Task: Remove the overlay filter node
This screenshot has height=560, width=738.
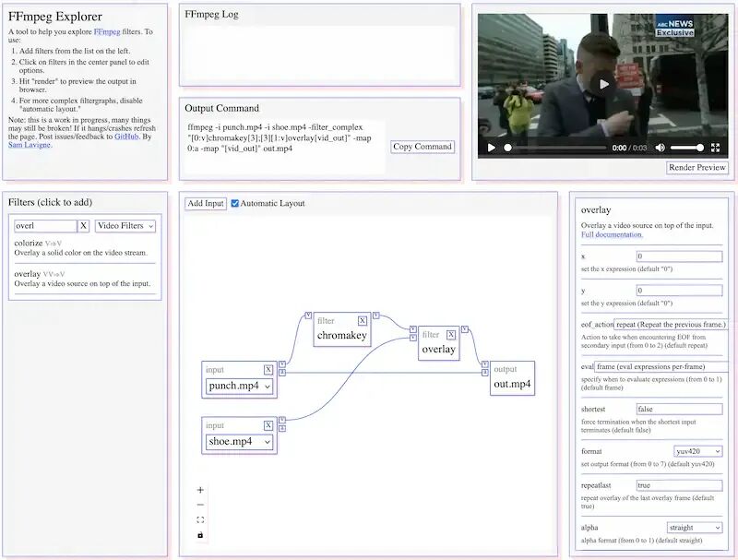Action: [451, 335]
